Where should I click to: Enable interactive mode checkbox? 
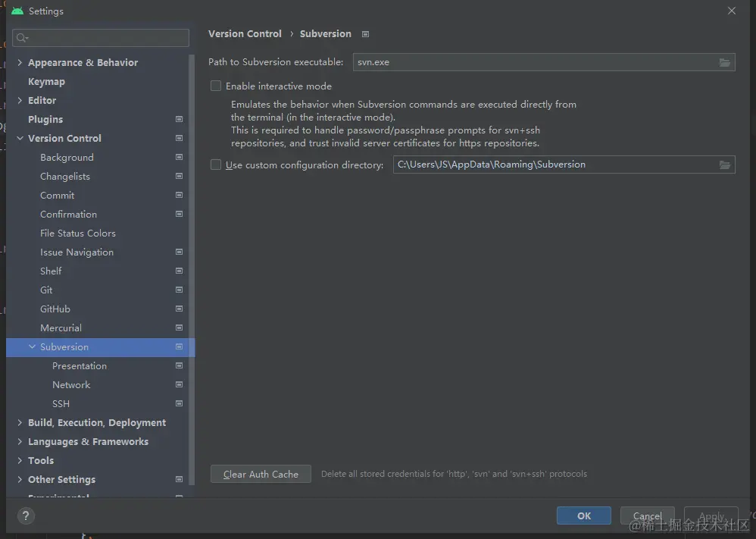tap(216, 86)
